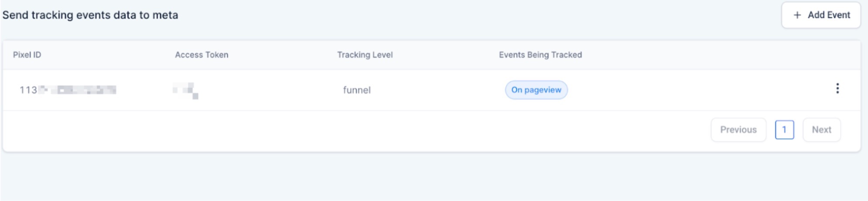The height and width of the screenshot is (201, 868).
Task: Click the Add Event text label
Action: point(829,15)
